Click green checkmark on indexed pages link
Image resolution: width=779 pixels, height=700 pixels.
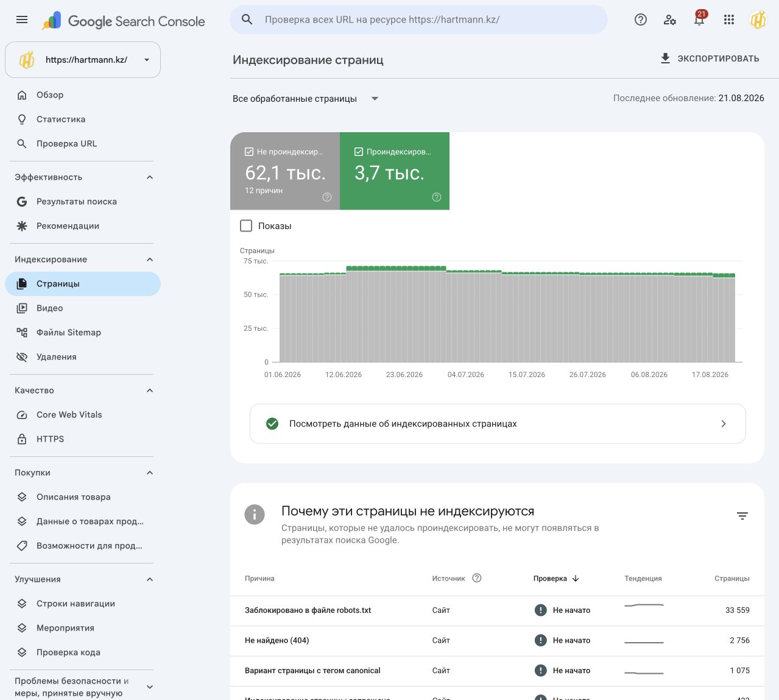[x=272, y=423]
